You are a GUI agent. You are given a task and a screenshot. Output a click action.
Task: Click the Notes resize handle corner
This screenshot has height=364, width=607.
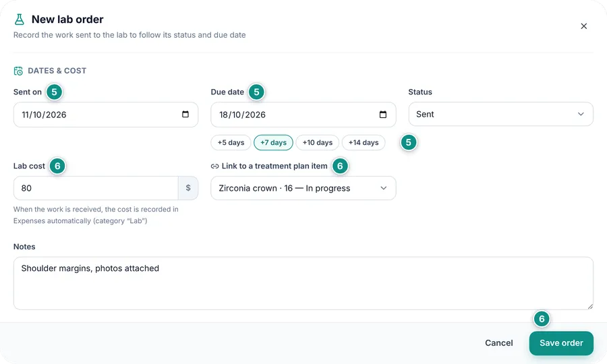pyautogui.click(x=590, y=306)
